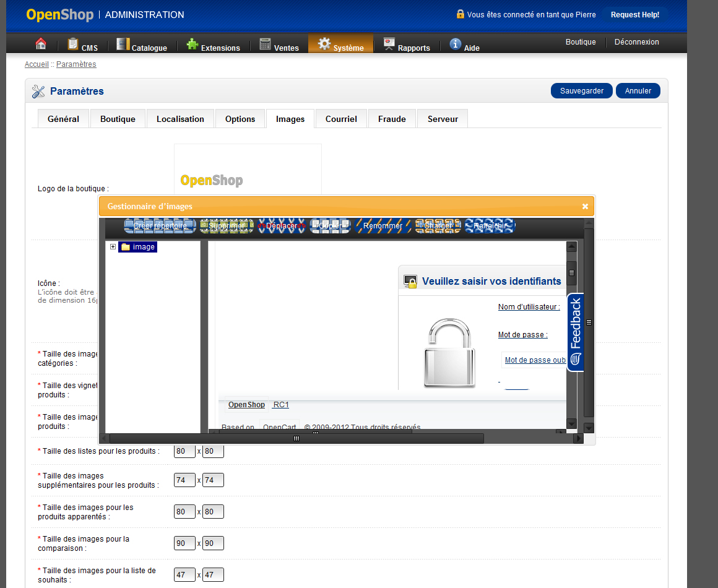718x588 pixels.
Task: Switch to the Options tab
Action: pyautogui.click(x=240, y=119)
